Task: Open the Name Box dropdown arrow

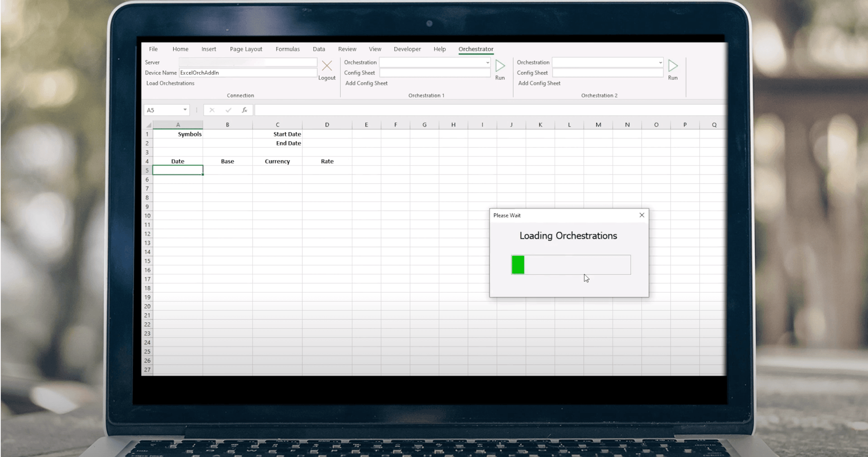Action: (185, 110)
